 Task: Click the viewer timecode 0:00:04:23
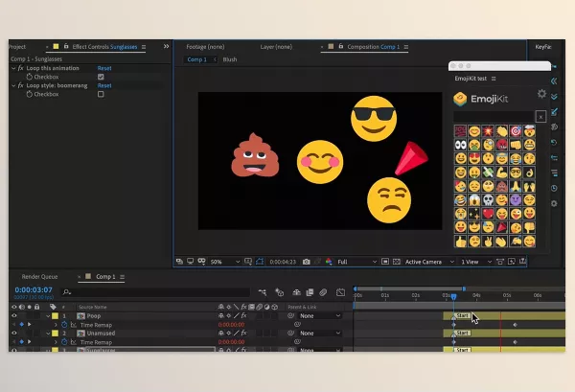pos(283,262)
